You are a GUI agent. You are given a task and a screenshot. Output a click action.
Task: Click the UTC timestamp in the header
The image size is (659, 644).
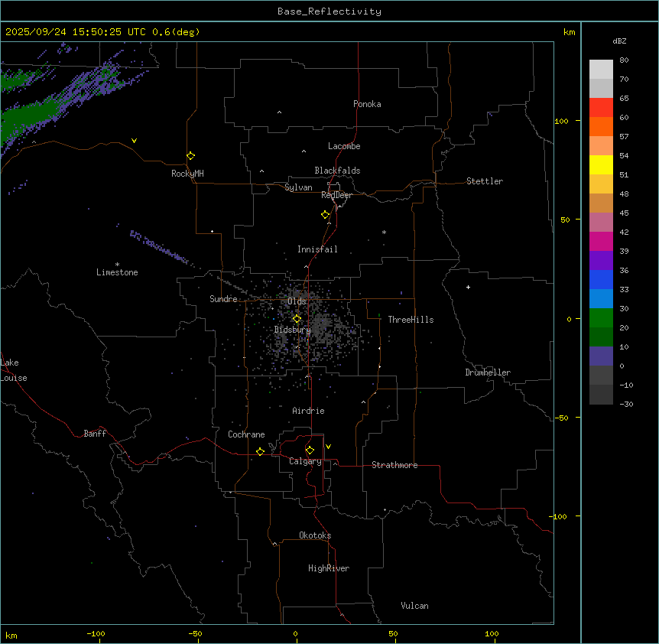pos(102,32)
